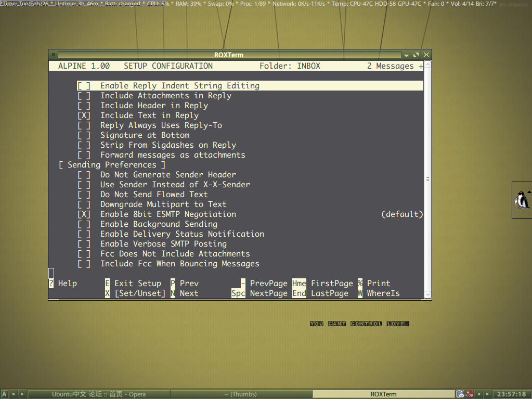
Task: Check Do Not Send Flowed Text
Action: (x=84, y=195)
